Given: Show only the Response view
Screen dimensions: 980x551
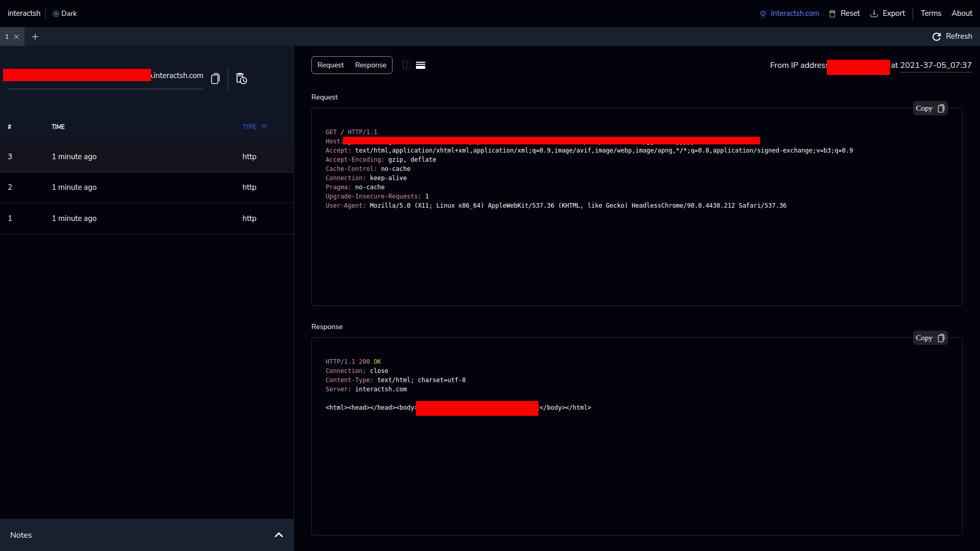Looking at the screenshot, I should [371, 65].
